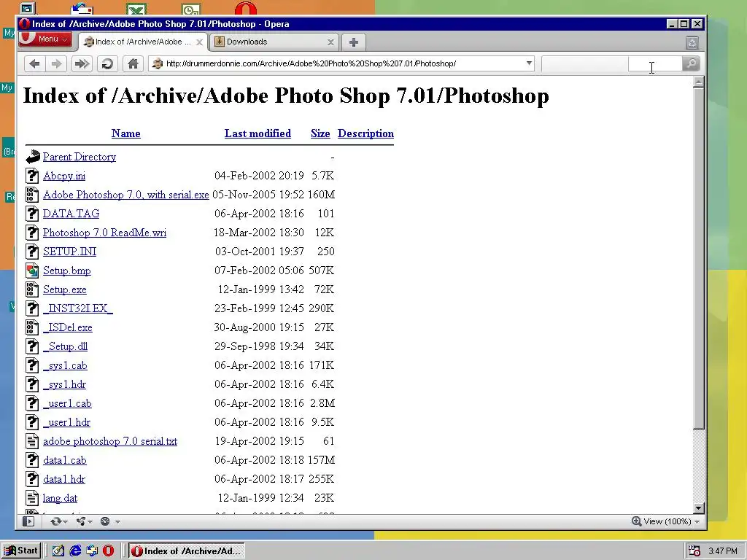Image resolution: width=747 pixels, height=560 pixels.
Task: Open the _INST32I.EX_ link
Action: coord(78,308)
